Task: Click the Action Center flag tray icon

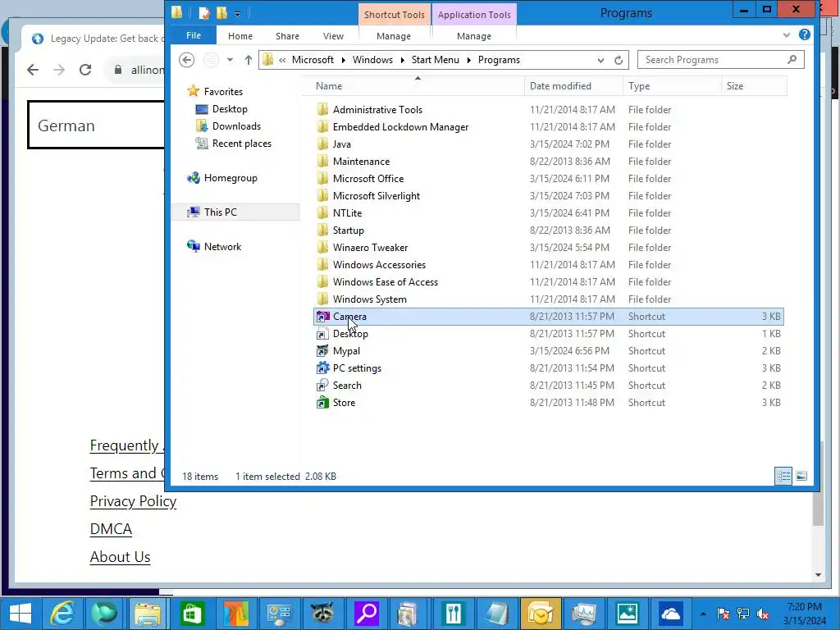Action: 723,614
